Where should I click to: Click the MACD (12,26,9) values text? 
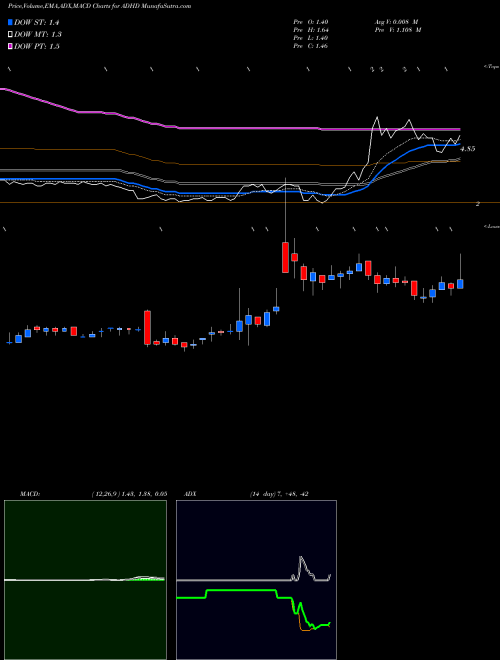[x=129, y=494]
